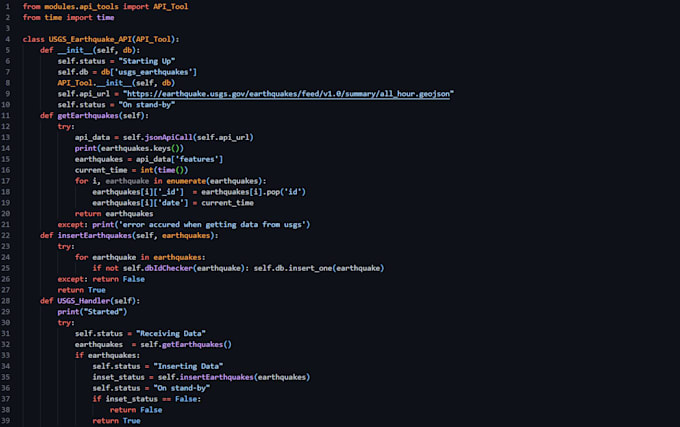Click the self.getEarthquakes() call on line 32
The height and width of the screenshot is (427, 680).
(x=186, y=344)
